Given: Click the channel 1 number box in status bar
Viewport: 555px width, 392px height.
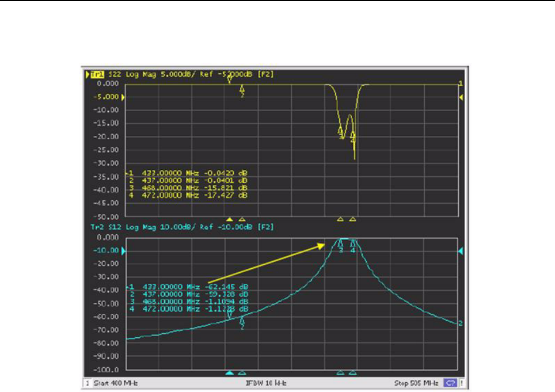Looking at the screenshot, I should click(88, 383).
